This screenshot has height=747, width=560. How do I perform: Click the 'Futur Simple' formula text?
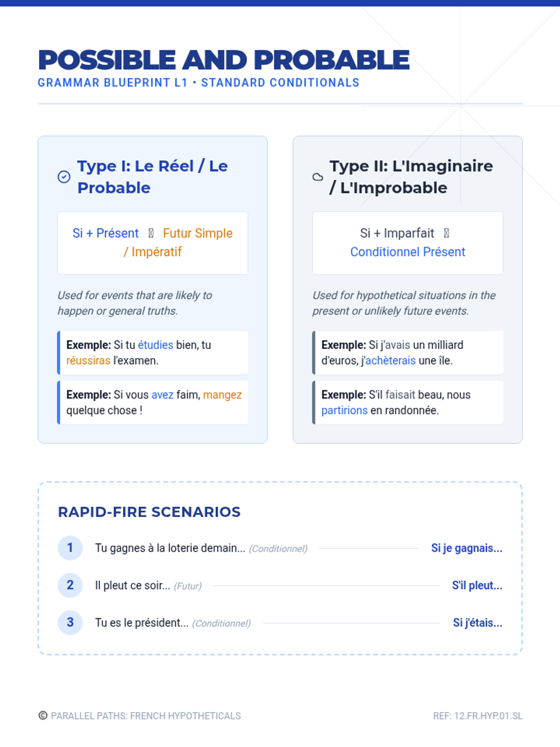(x=197, y=233)
